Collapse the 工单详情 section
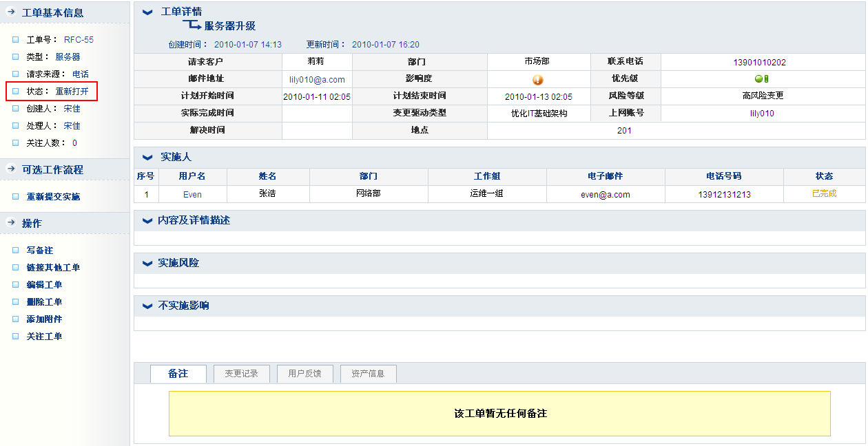The height and width of the screenshot is (446, 868). tap(147, 12)
